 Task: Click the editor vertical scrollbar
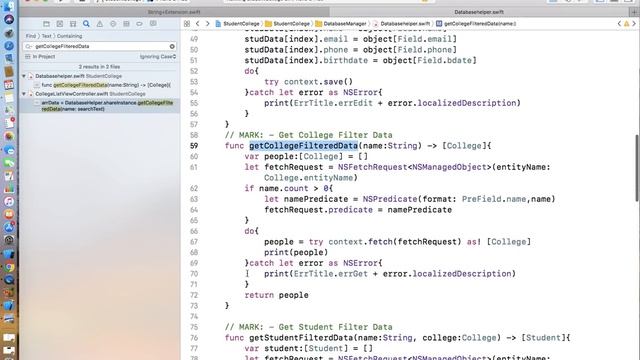(637, 168)
